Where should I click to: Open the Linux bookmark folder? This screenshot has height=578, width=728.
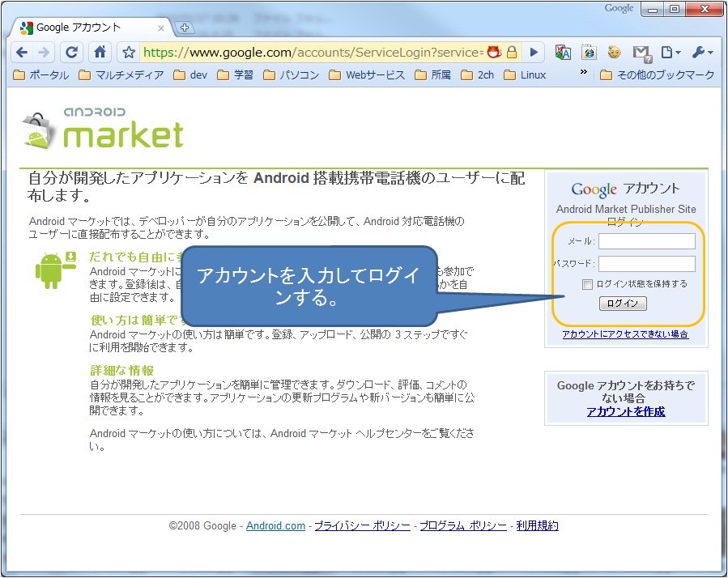(525, 75)
